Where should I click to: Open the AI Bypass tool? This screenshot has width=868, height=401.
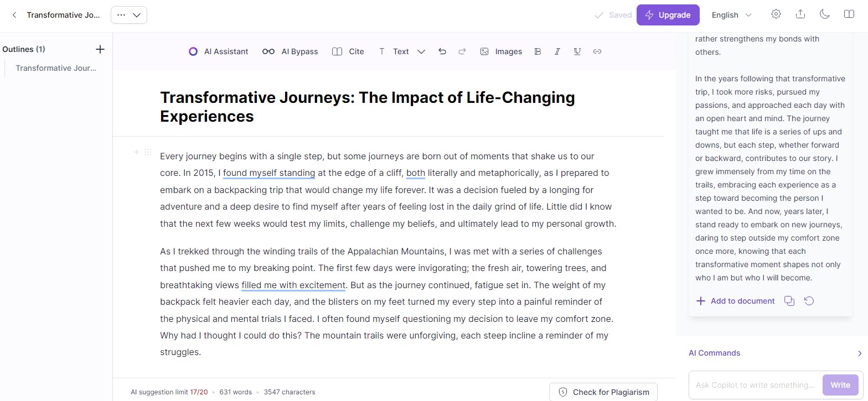(x=290, y=51)
